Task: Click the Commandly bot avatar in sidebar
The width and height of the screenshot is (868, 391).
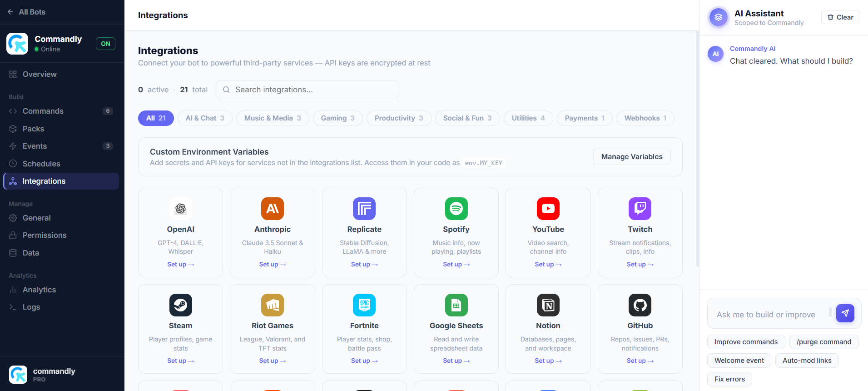Action: tap(17, 44)
